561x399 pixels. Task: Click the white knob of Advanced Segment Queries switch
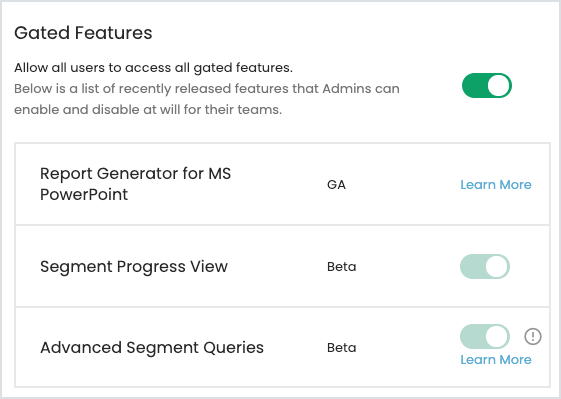click(497, 336)
